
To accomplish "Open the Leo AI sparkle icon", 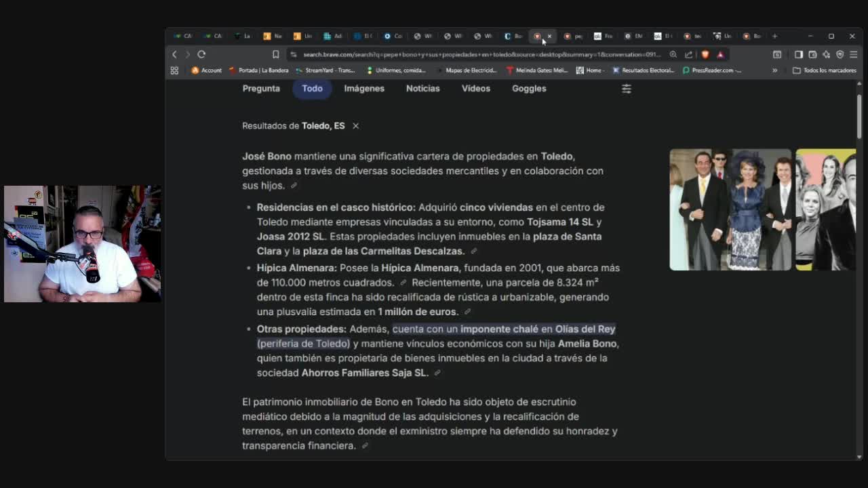I will tap(826, 54).
